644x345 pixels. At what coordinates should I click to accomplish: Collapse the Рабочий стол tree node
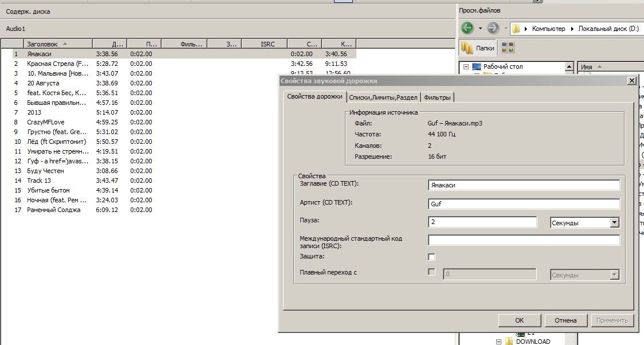pyautogui.click(x=466, y=66)
